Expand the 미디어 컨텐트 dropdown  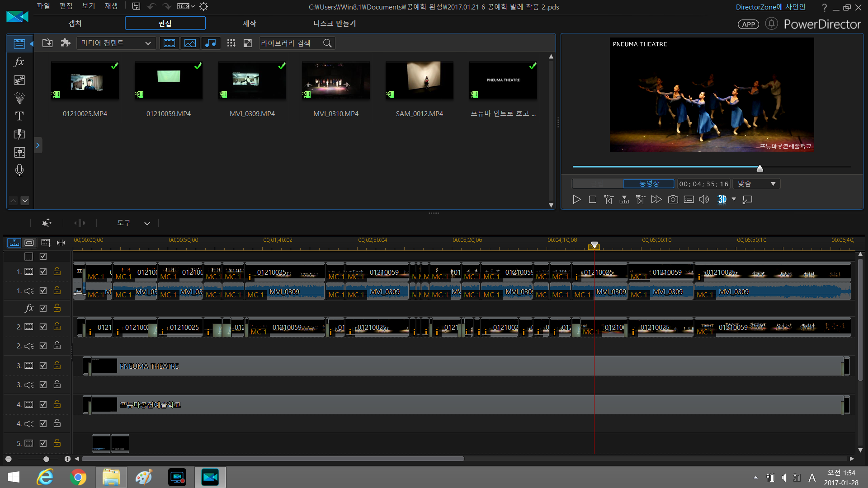point(116,43)
